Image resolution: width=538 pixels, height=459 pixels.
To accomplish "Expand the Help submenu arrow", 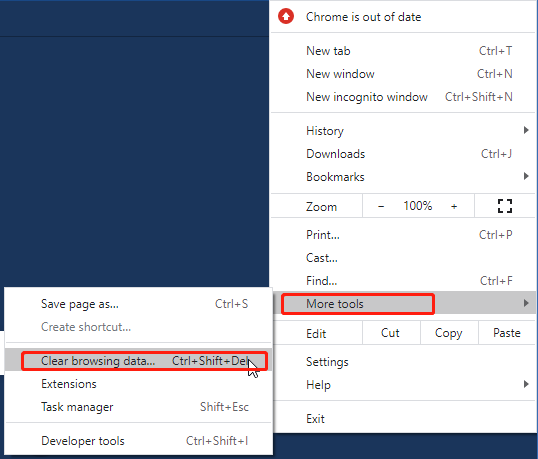I will (x=526, y=384).
